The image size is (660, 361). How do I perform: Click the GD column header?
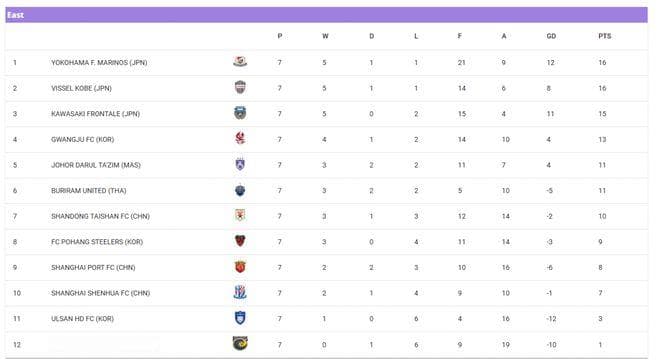(x=551, y=36)
